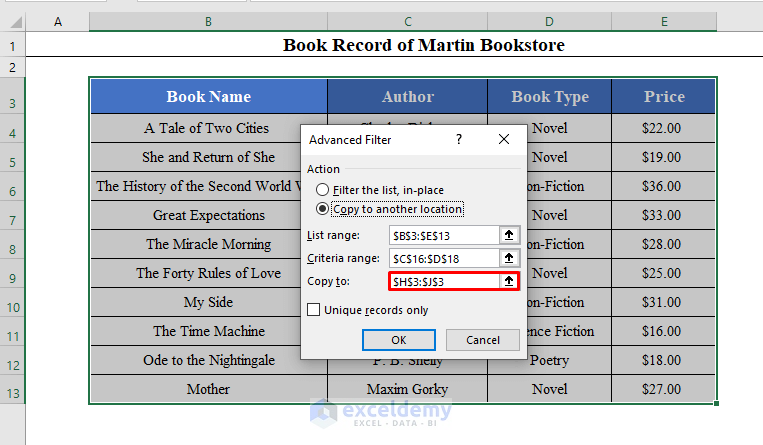763x445 pixels.
Task: Enable 'Unique records only' checkbox
Action: [314, 310]
